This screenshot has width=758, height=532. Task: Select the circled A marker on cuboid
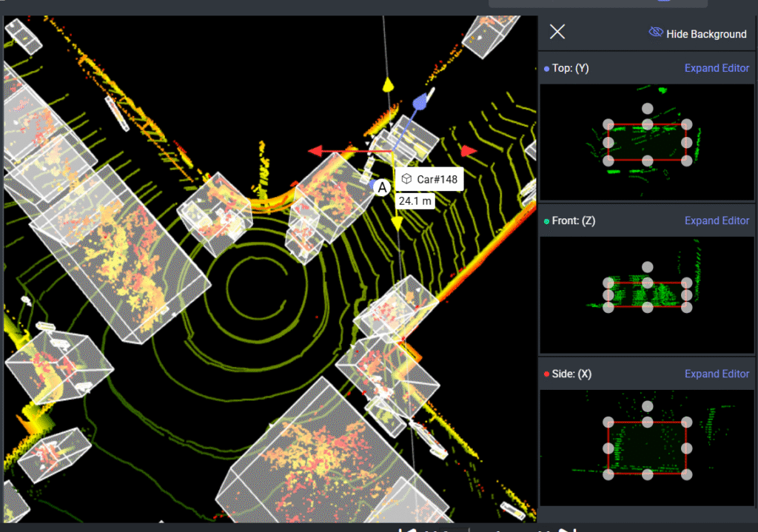[x=382, y=188]
